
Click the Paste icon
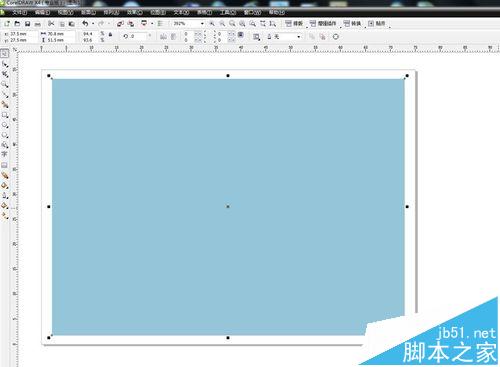[x=72, y=24]
